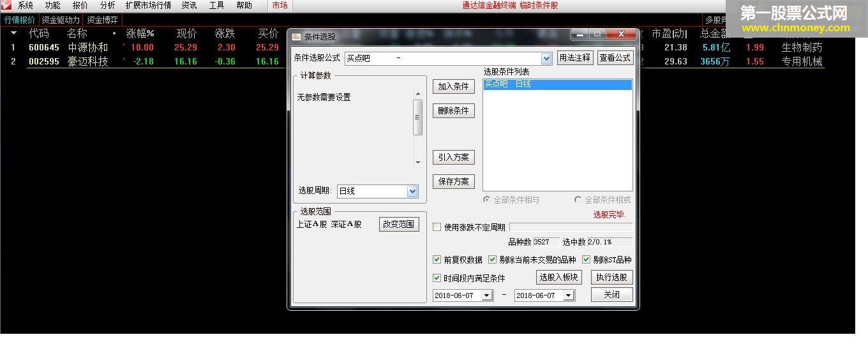
Task: Sort by the 市盈(动) column header
Action: click(x=670, y=33)
